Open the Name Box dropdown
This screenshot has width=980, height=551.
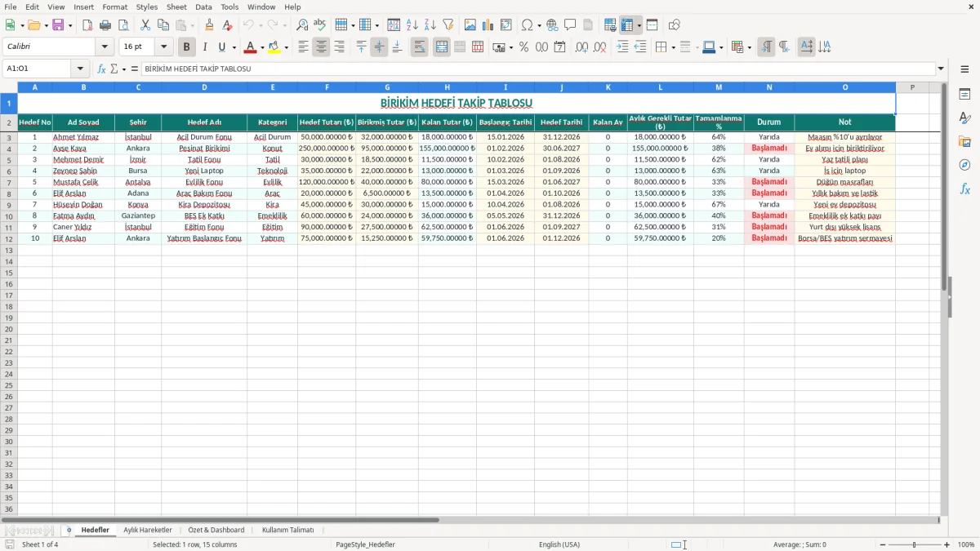point(80,69)
